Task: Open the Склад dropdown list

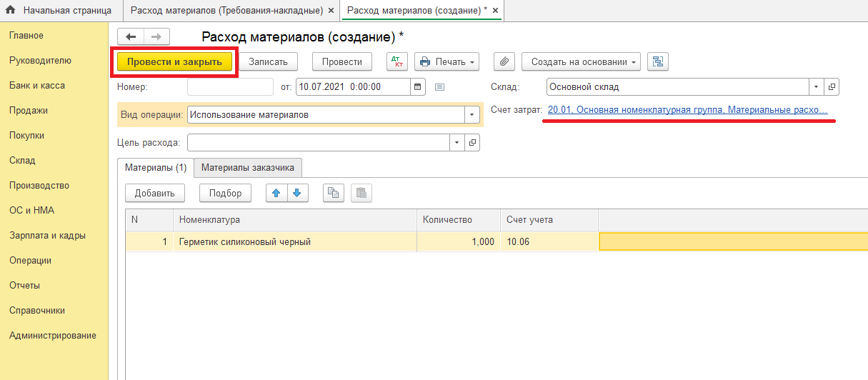Action: 817,87
